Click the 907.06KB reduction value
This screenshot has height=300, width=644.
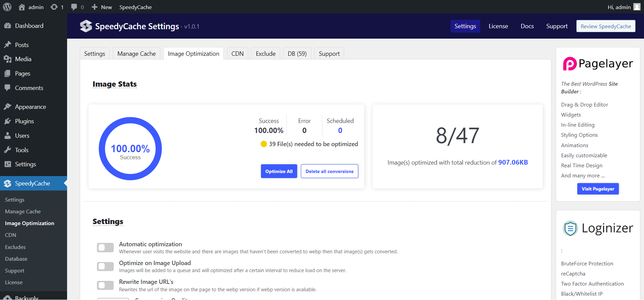tap(513, 162)
